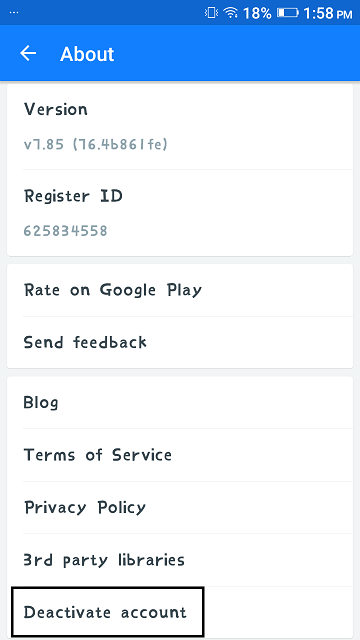Open the Version entry
The width and height of the screenshot is (360, 640).
(180, 126)
